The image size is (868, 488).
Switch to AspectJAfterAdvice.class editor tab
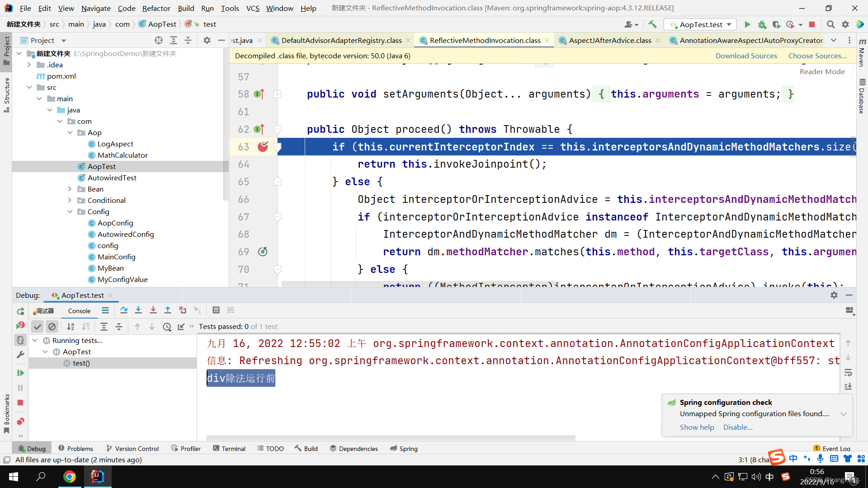[609, 40]
